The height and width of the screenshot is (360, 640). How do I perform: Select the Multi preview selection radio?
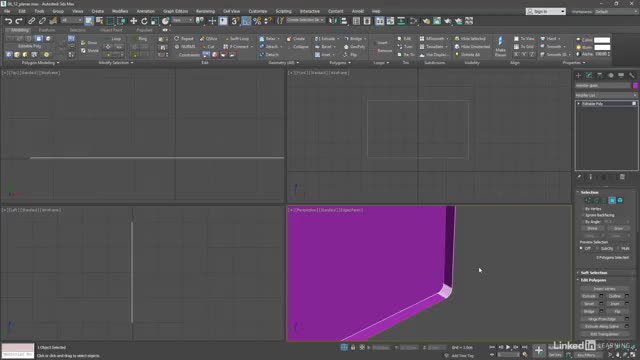click(619, 248)
